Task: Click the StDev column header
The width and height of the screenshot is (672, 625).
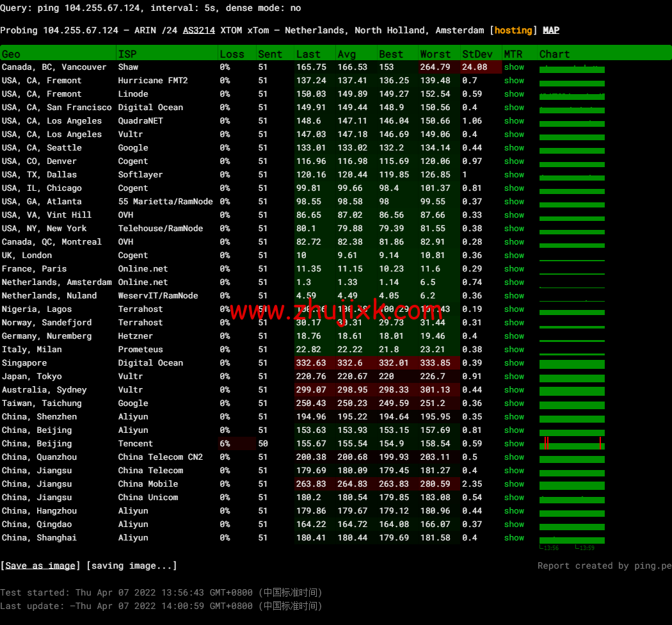Action: point(477,54)
